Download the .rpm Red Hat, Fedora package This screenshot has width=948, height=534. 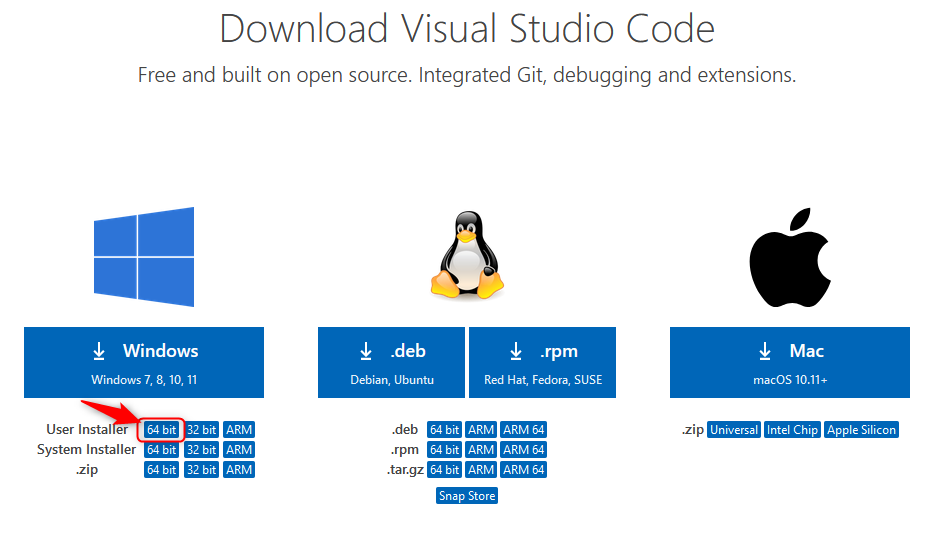(542, 362)
